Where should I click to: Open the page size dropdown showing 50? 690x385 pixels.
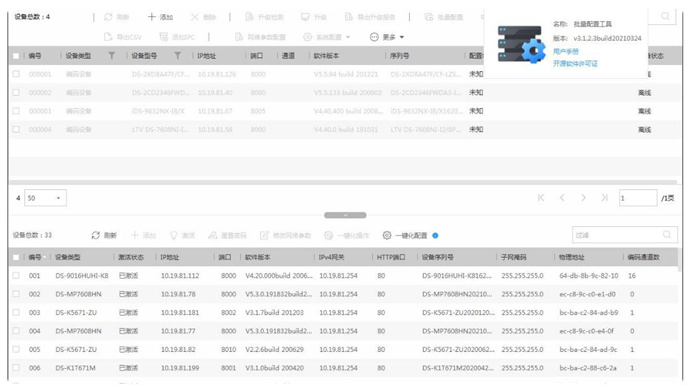(x=45, y=198)
